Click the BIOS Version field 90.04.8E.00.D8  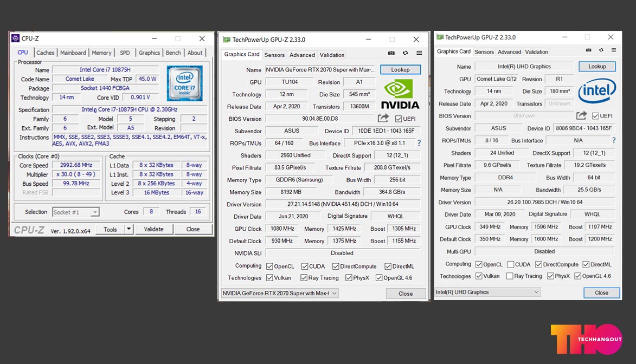click(x=320, y=119)
